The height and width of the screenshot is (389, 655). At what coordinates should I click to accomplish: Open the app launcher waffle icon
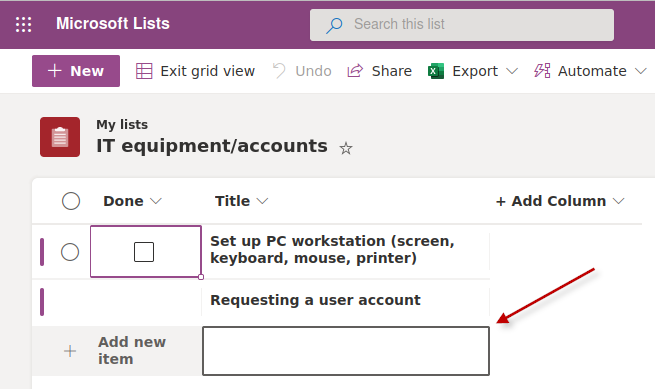[x=23, y=24]
